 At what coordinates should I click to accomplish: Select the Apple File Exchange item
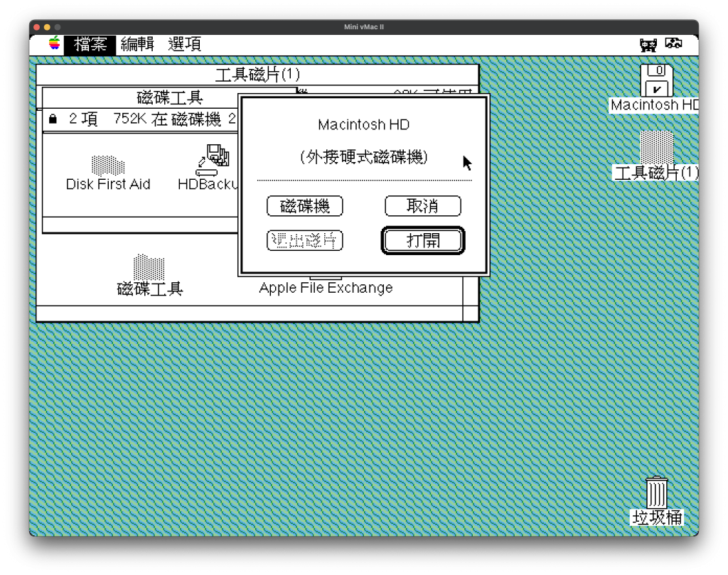[326, 287]
